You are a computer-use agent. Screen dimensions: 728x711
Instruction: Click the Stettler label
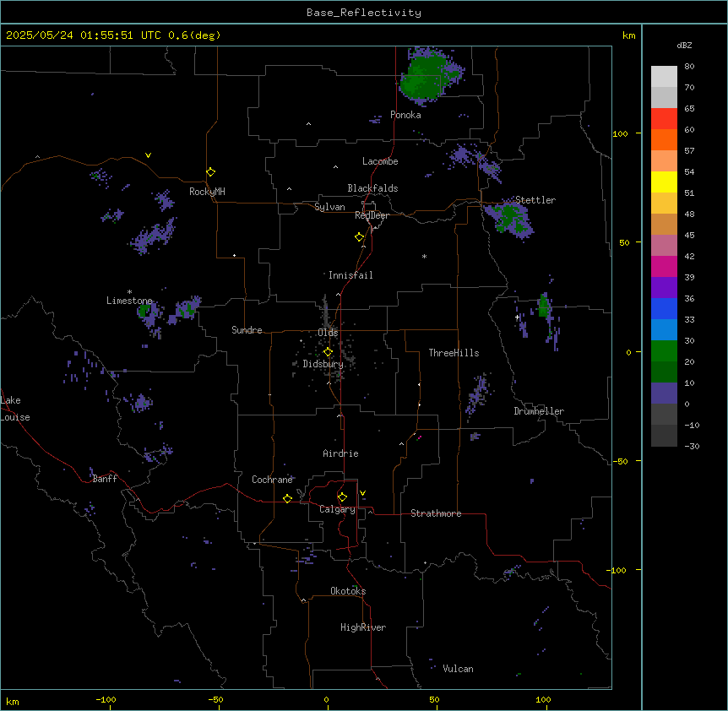tap(535, 200)
